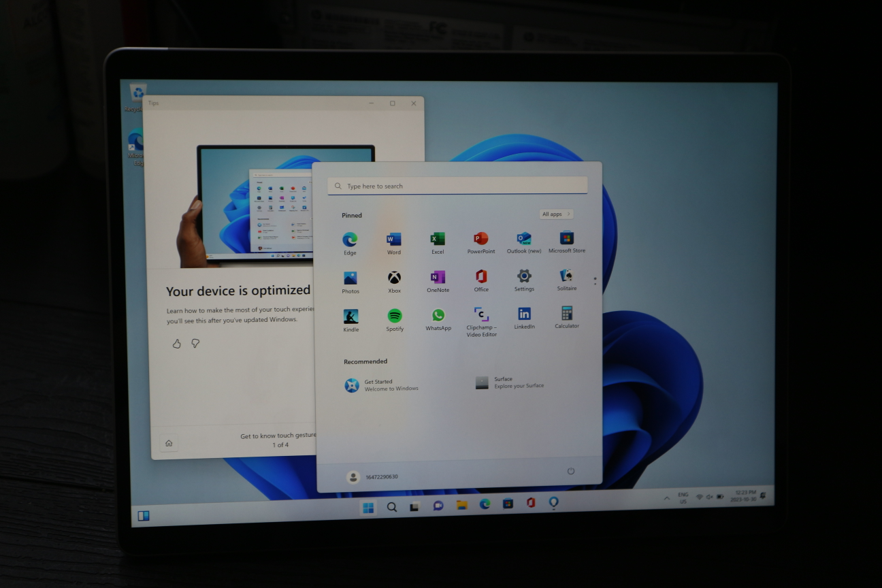Image resolution: width=882 pixels, height=588 pixels.
Task: Show hidden system tray icons
Action: click(667, 498)
